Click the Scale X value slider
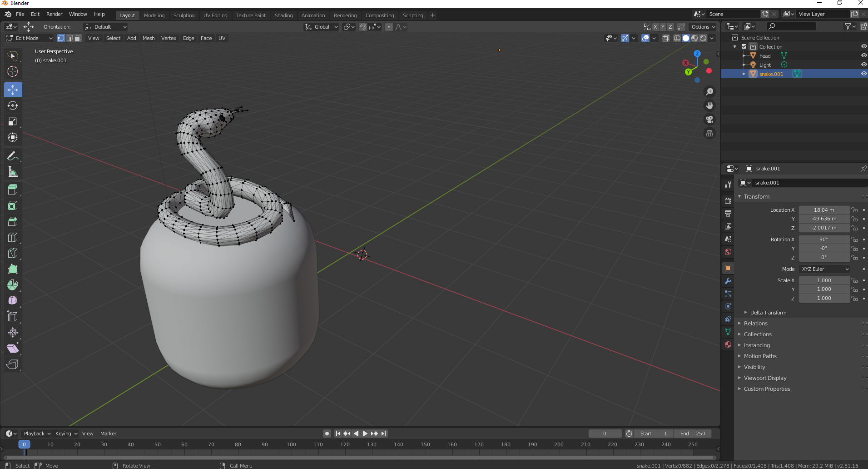 coord(823,280)
